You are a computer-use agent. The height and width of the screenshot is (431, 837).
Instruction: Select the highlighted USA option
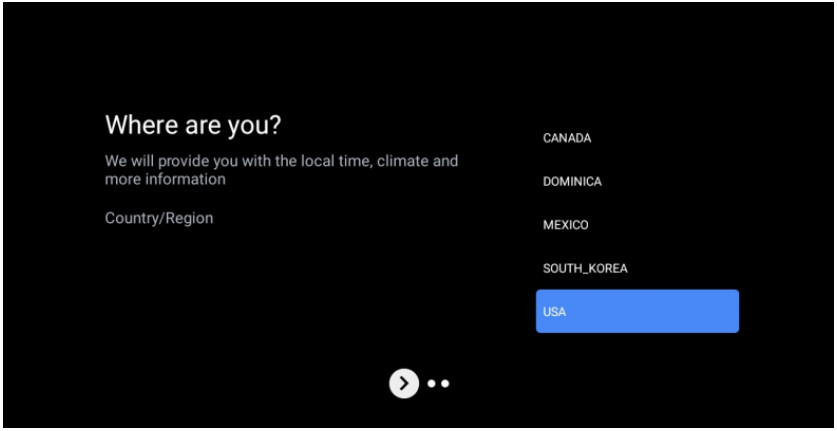tap(637, 311)
